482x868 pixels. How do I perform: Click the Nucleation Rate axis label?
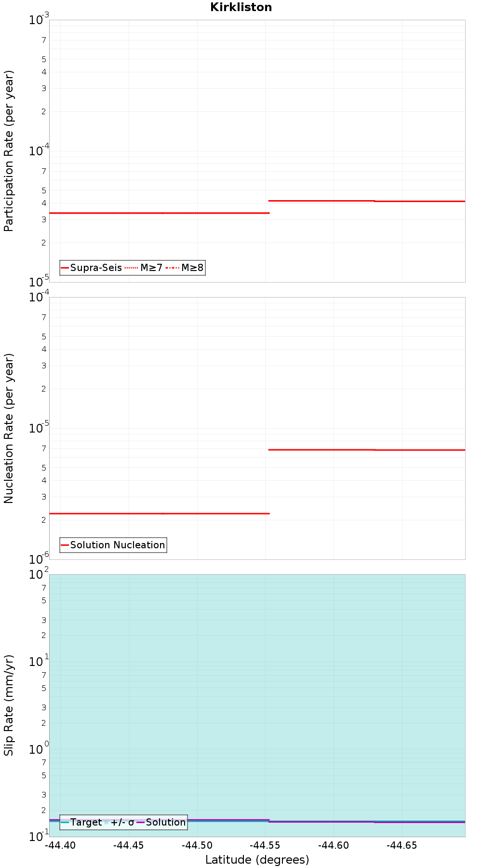(9, 428)
